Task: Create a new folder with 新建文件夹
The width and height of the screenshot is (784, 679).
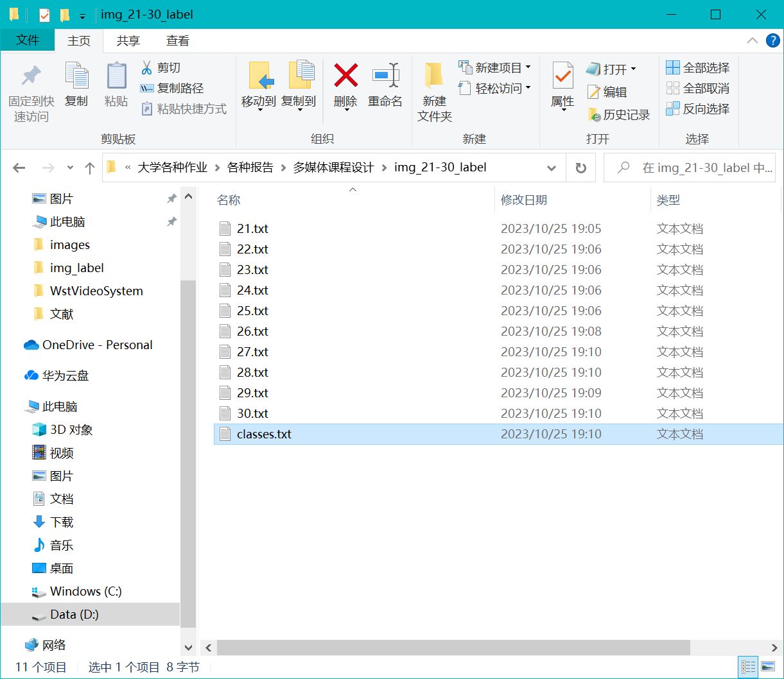Action: tap(435, 92)
